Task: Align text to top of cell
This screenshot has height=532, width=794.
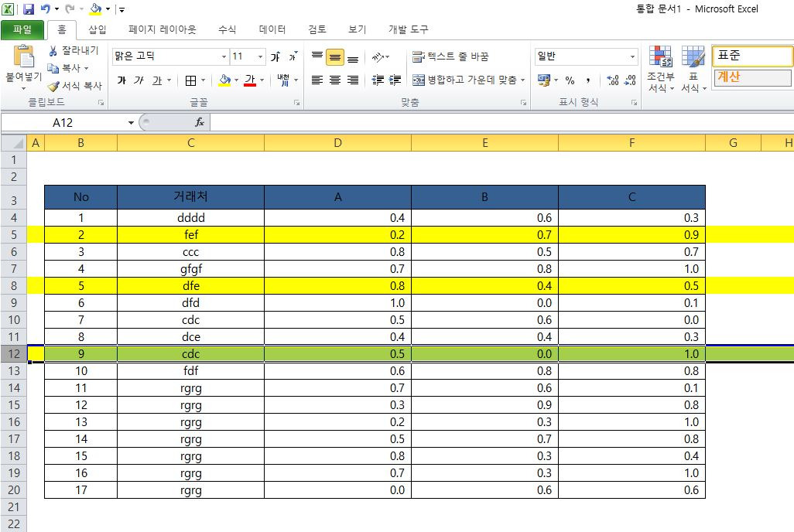Action: (x=317, y=56)
